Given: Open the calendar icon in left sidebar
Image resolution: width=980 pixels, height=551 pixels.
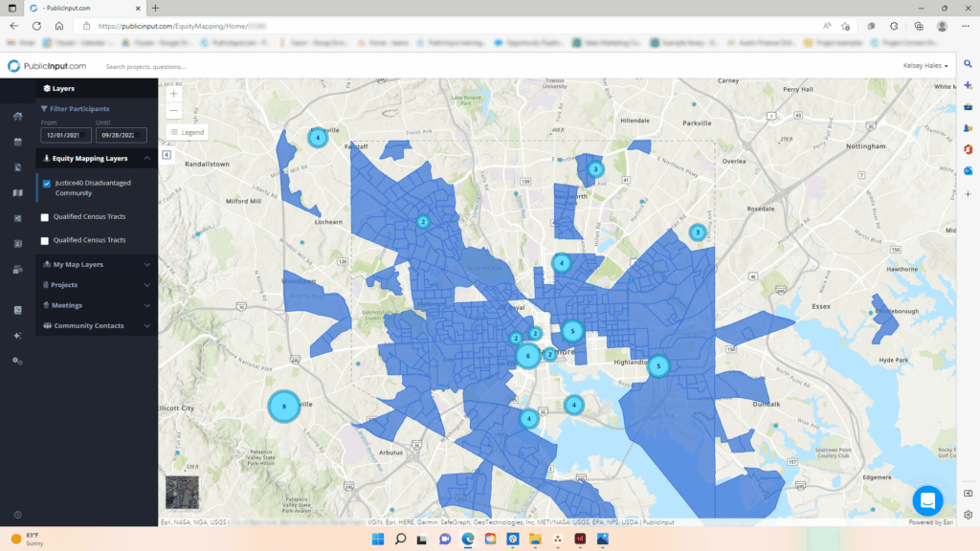Looking at the screenshot, I should coord(17,142).
